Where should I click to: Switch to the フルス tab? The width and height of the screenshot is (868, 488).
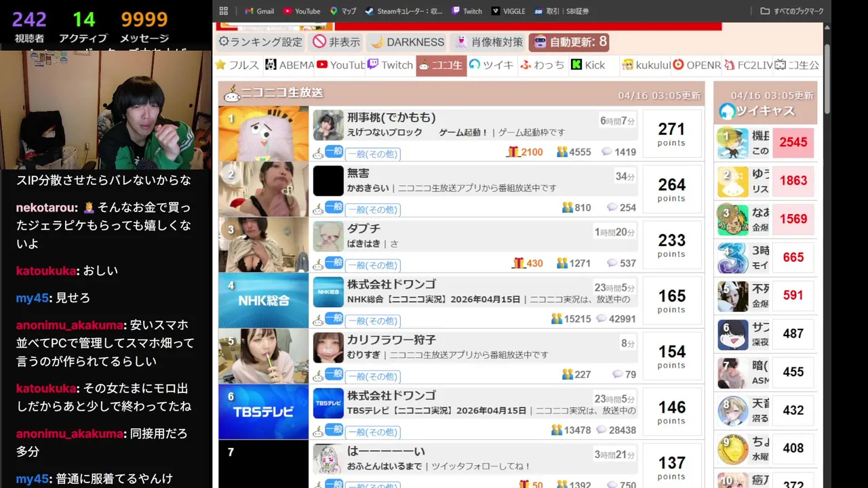point(237,65)
